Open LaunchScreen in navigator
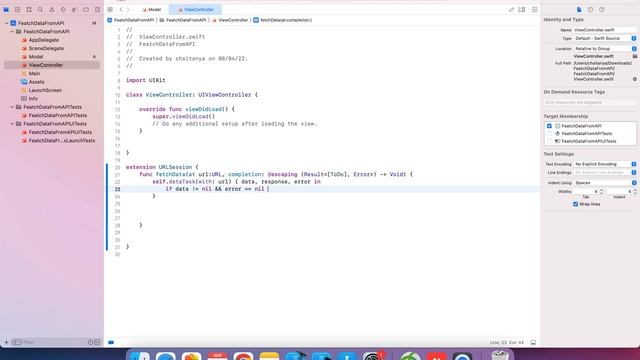Image resolution: width=640 pixels, height=360 pixels. tap(45, 90)
